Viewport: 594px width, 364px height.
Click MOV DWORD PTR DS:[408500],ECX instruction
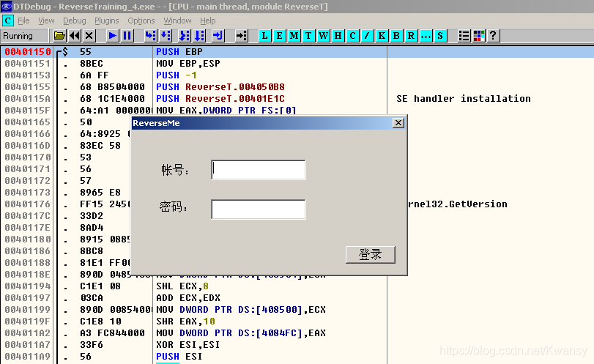(240, 310)
